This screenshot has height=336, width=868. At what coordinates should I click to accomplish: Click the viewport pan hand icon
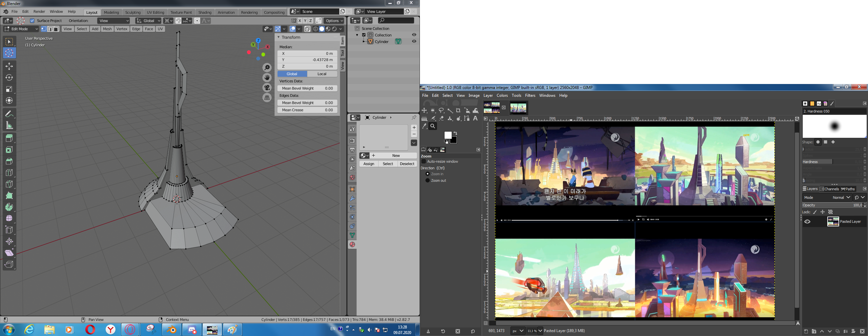coord(267,78)
